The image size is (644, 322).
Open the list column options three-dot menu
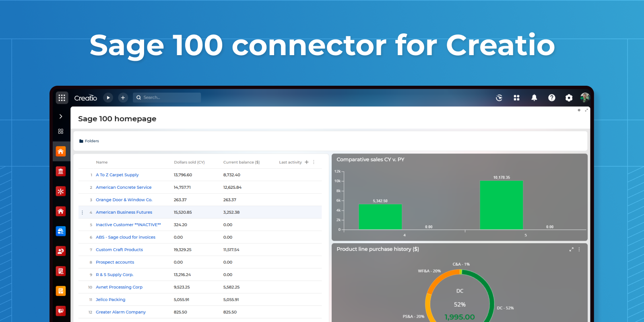[x=314, y=162]
